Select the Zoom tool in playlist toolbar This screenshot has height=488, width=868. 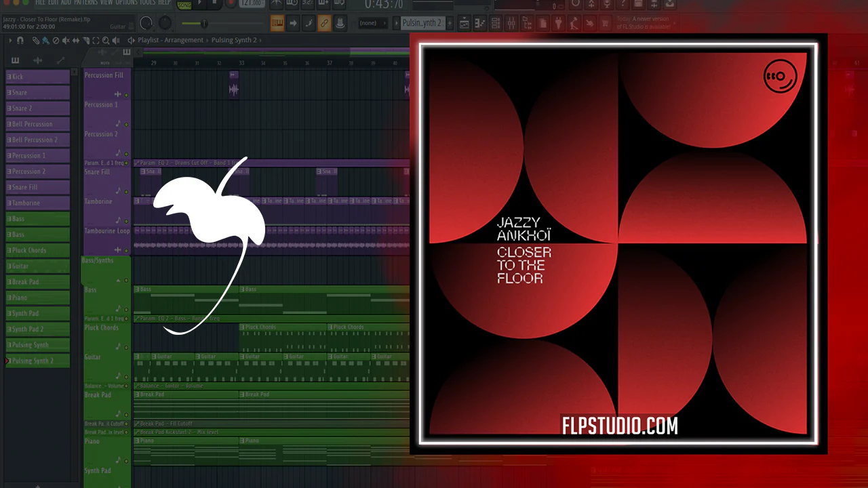pos(105,41)
